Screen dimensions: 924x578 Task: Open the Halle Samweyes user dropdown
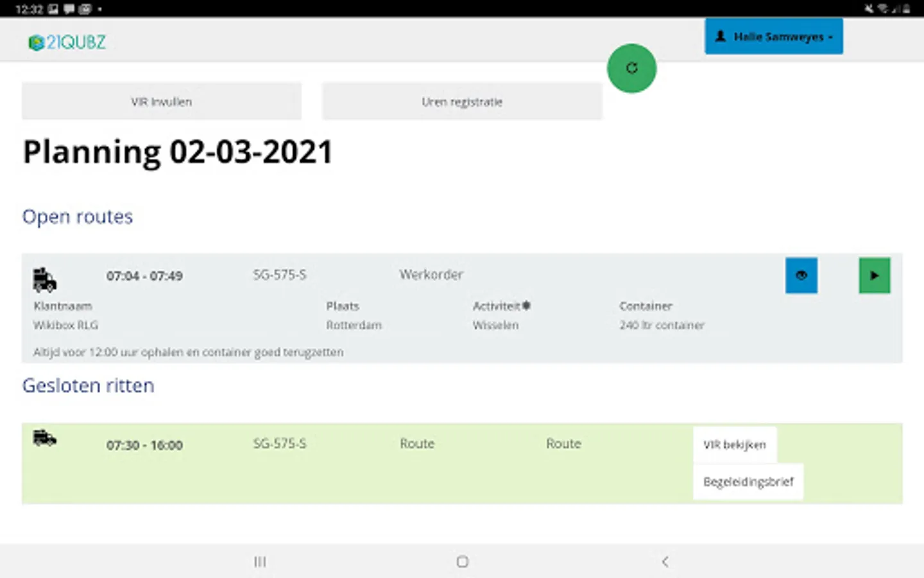click(x=774, y=37)
